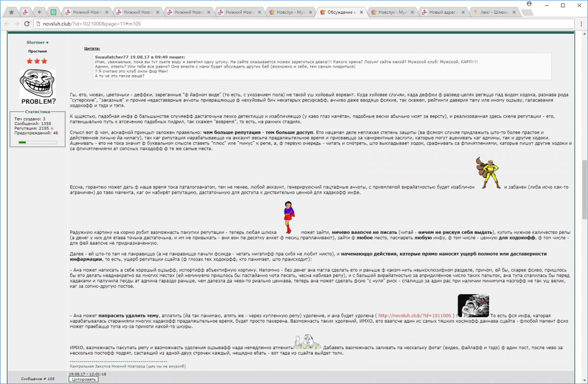Close the active Обсуждение tab

(x=361, y=12)
